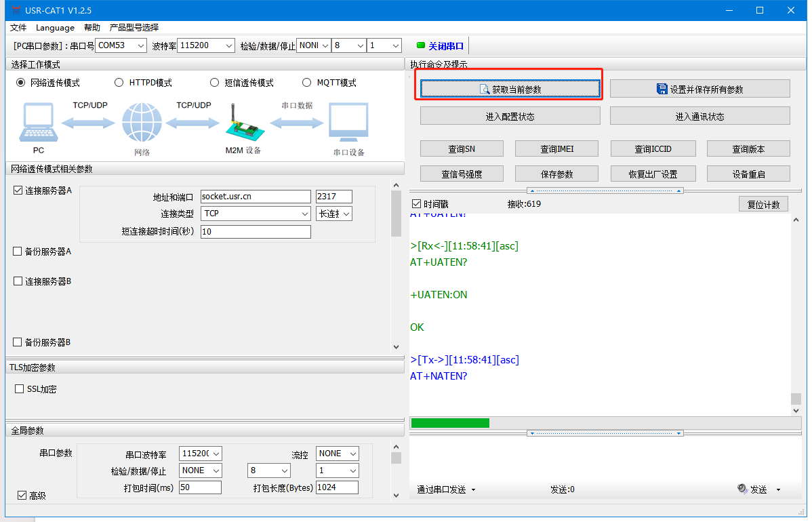This screenshot has height=522, width=812.
Task: Click the 打包长度 1024 field
Action: click(337, 487)
